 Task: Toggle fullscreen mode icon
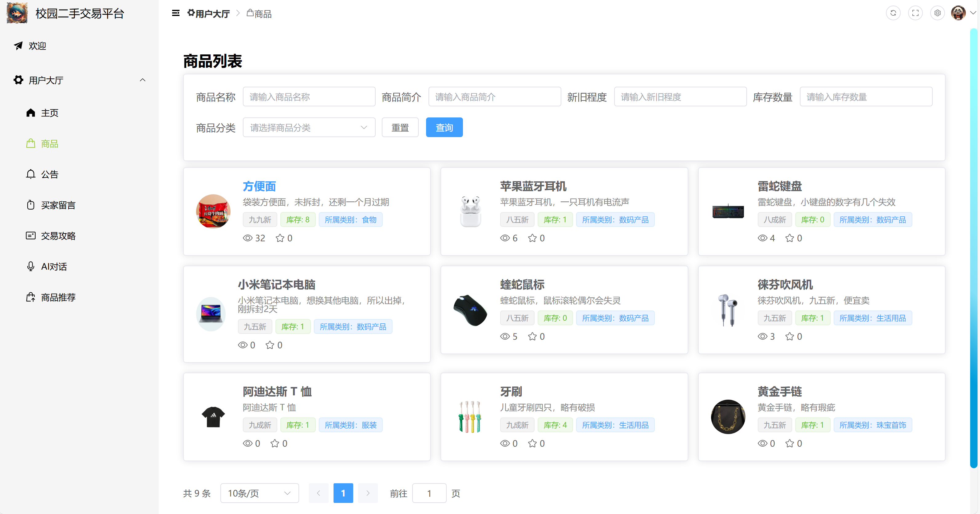pyautogui.click(x=915, y=13)
